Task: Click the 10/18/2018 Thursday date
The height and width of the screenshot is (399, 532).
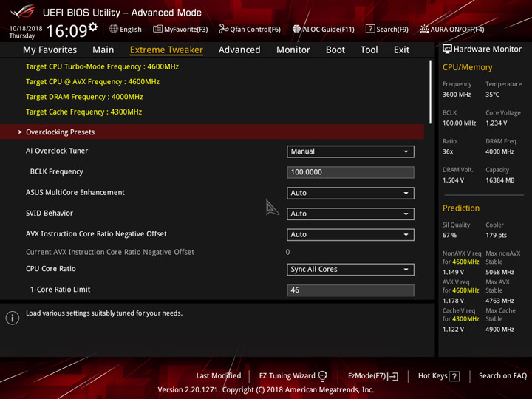Action: point(25,32)
